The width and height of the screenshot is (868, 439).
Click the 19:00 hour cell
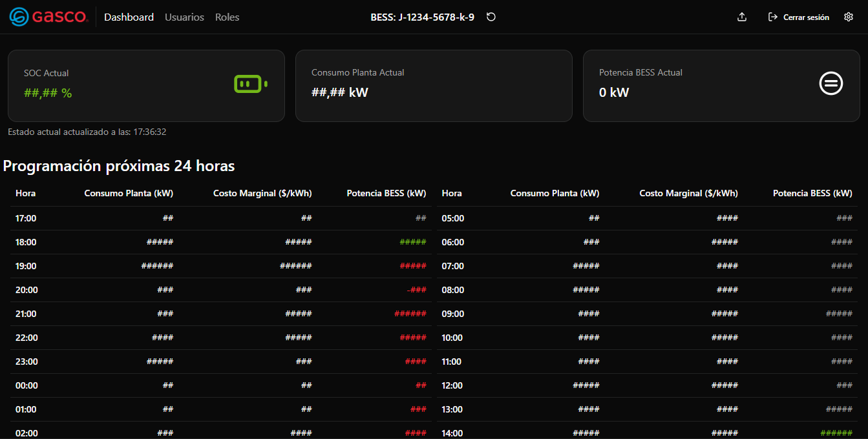point(26,266)
